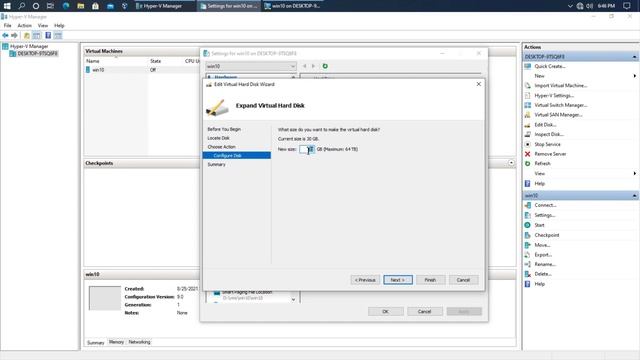
Task: Go to Locate Disk wizard step
Action: (218, 138)
